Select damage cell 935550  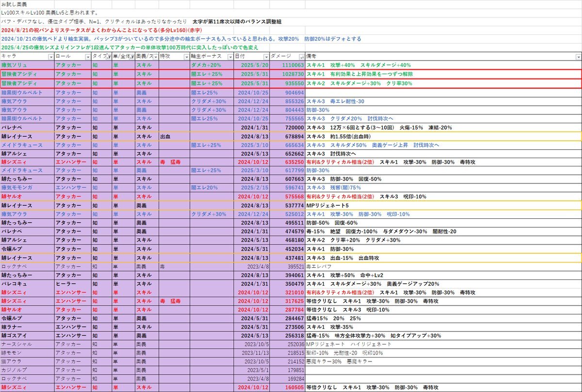[287, 83]
